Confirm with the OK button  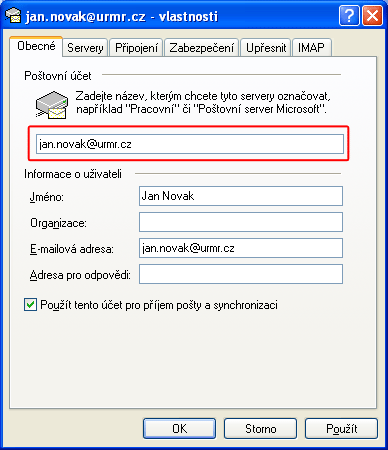point(180,429)
